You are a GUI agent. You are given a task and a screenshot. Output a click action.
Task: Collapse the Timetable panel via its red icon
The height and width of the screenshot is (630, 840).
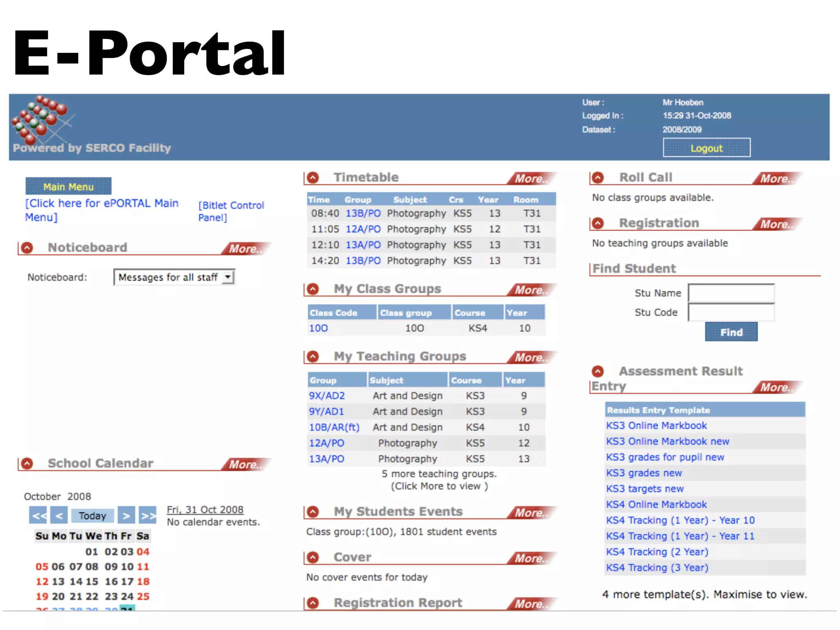point(313,178)
